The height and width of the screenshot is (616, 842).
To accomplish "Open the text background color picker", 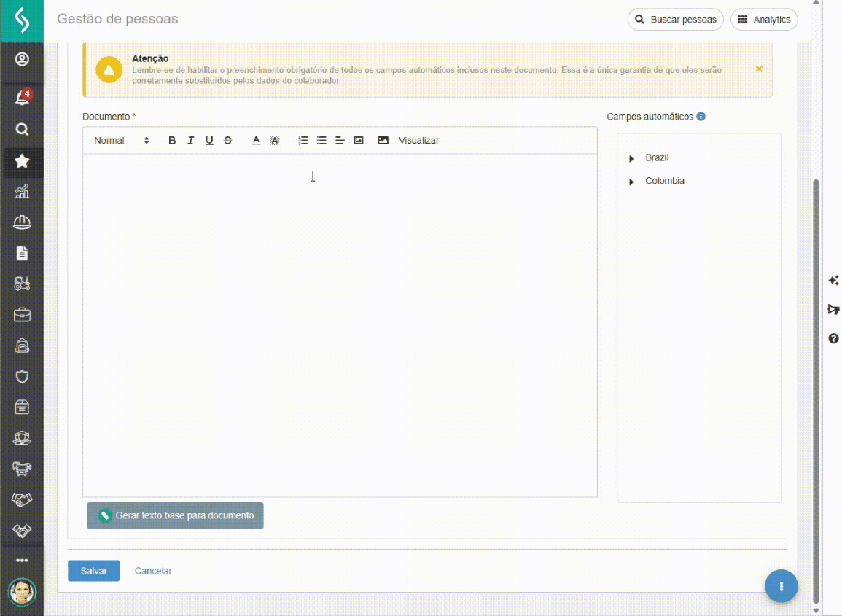I will [x=274, y=140].
